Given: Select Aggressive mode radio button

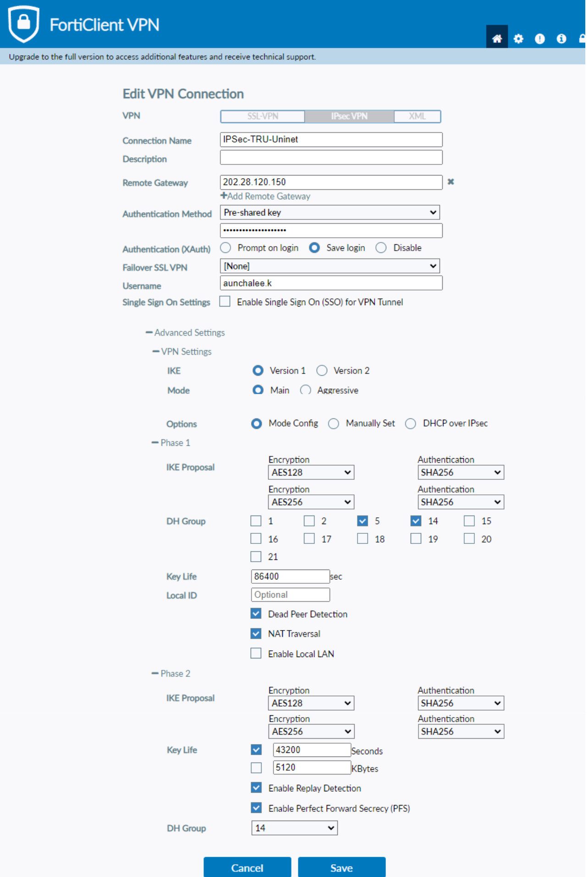Looking at the screenshot, I should coord(305,390).
